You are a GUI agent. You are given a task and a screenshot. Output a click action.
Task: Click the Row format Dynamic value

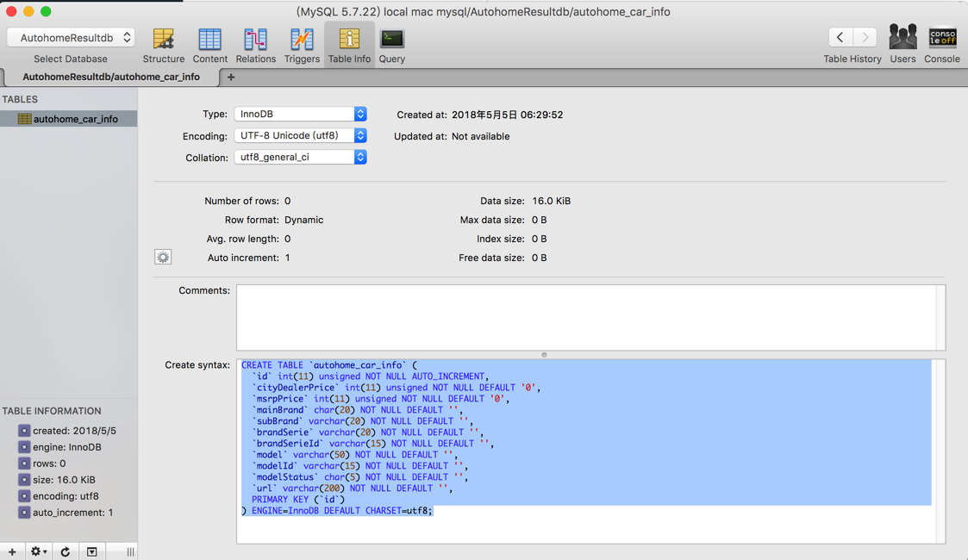point(303,220)
